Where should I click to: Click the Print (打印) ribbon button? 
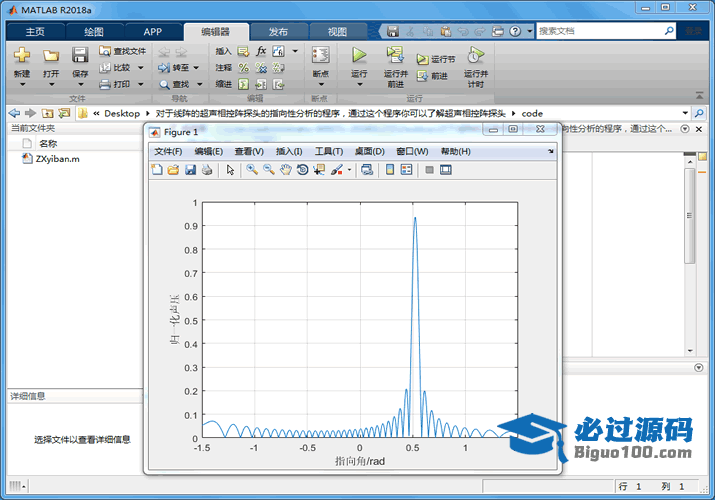pos(115,84)
